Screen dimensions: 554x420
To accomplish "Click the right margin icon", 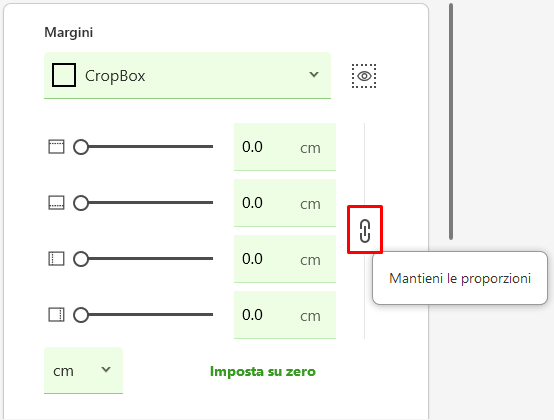I will pyautogui.click(x=56, y=314).
